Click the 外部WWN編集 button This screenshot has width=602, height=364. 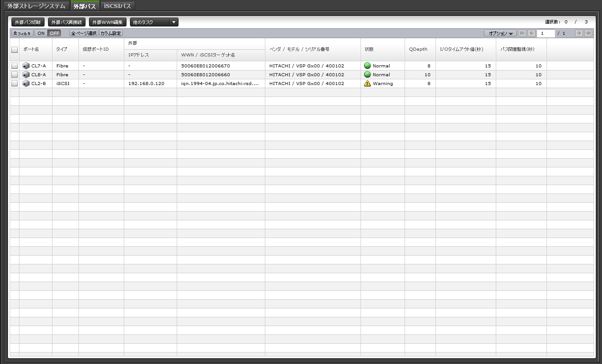coord(108,22)
